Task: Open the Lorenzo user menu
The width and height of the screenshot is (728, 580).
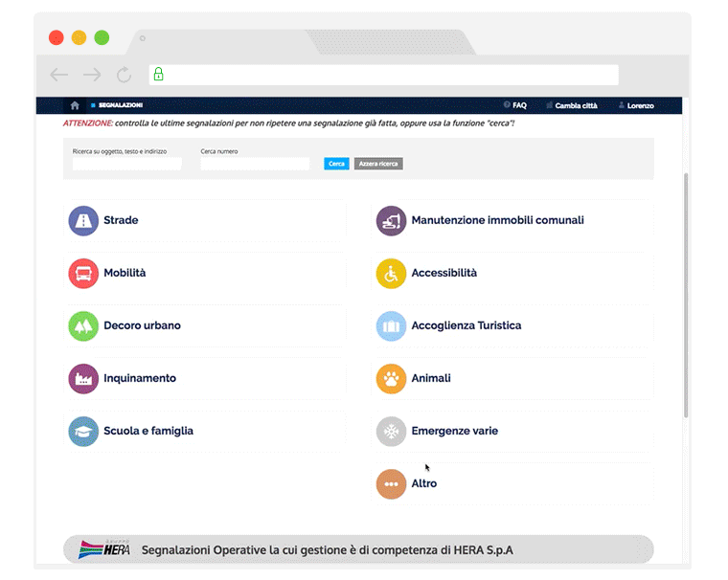Action: pyautogui.click(x=636, y=105)
